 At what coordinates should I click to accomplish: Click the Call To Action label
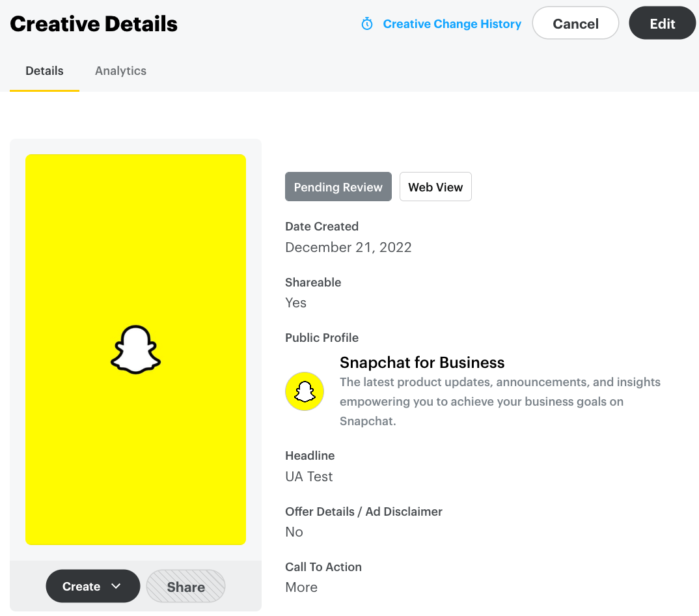pos(323,567)
